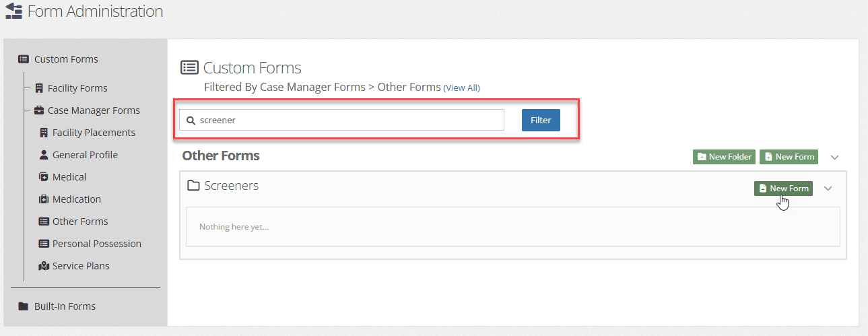
Task: Click the General Profile person icon
Action: point(44,155)
